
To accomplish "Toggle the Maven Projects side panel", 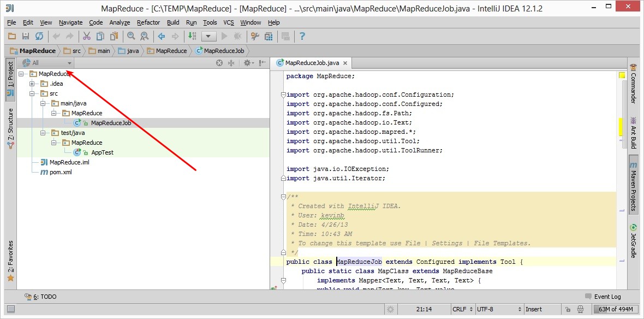I will pyautogui.click(x=633, y=185).
